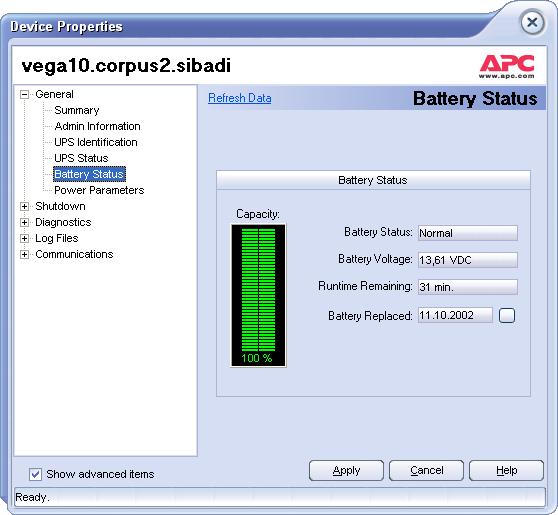This screenshot has width=558, height=515.
Task: Expand the Diagnostics tree node
Action: 24,222
